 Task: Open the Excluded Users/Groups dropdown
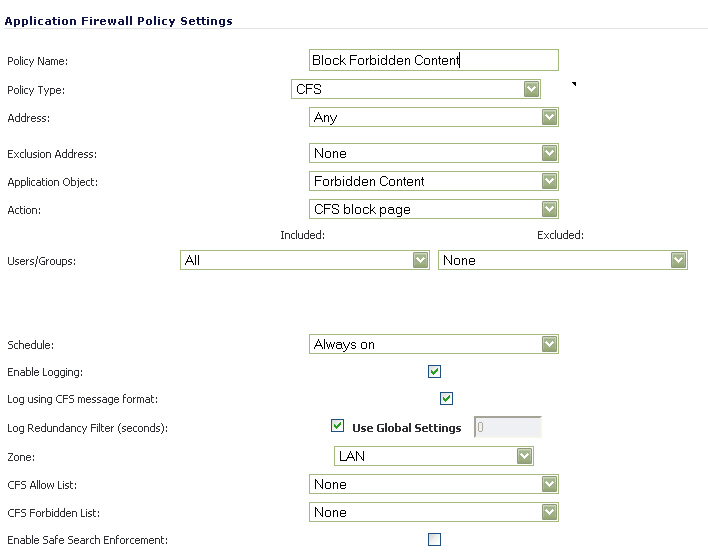[x=563, y=260]
